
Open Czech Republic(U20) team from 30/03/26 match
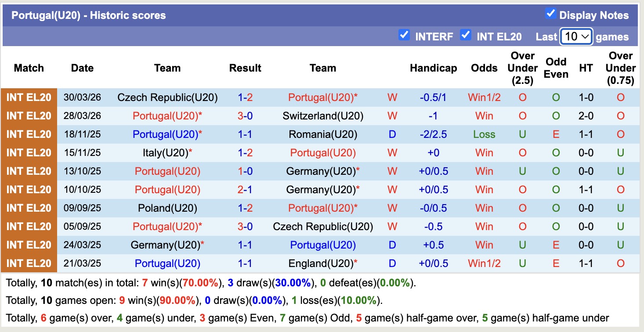167,97
